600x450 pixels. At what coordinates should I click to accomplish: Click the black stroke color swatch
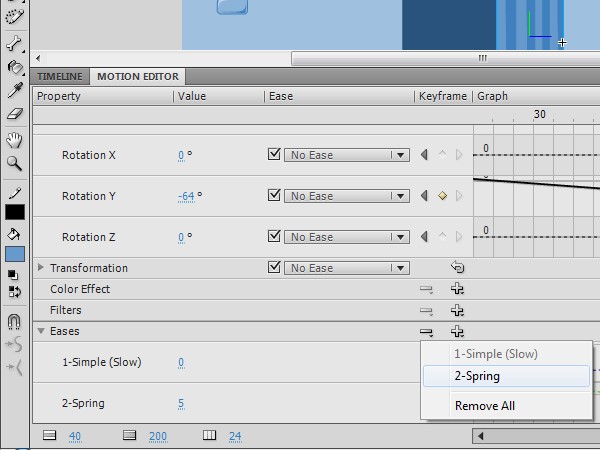14,212
